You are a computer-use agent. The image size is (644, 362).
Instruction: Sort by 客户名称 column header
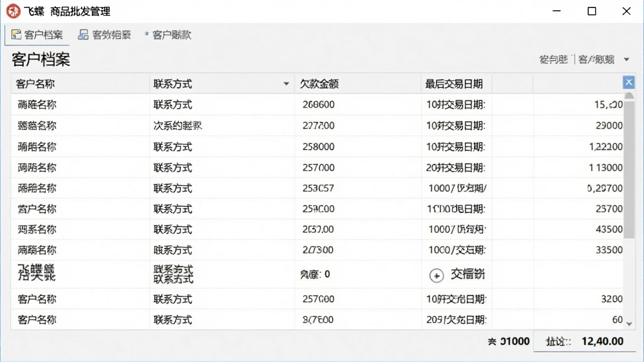80,84
